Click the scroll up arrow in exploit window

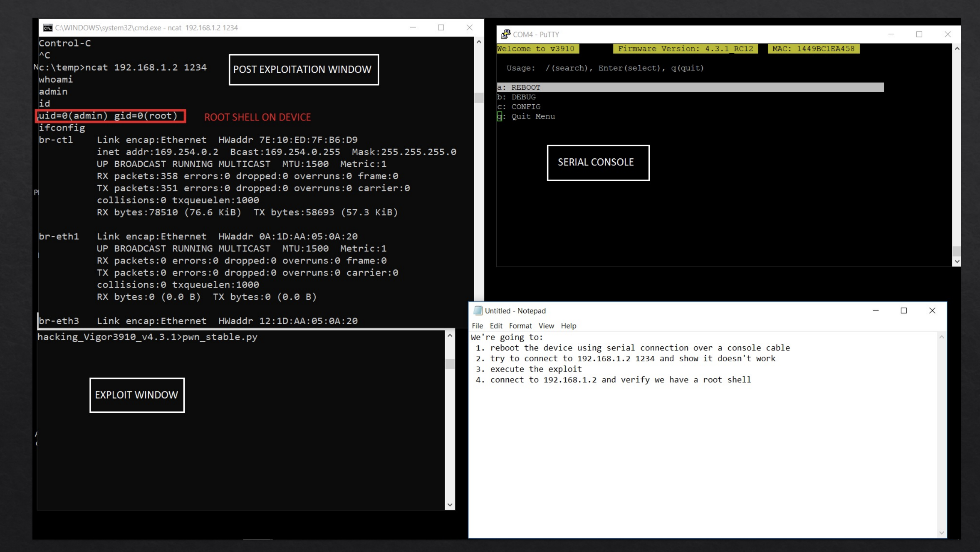tap(450, 335)
